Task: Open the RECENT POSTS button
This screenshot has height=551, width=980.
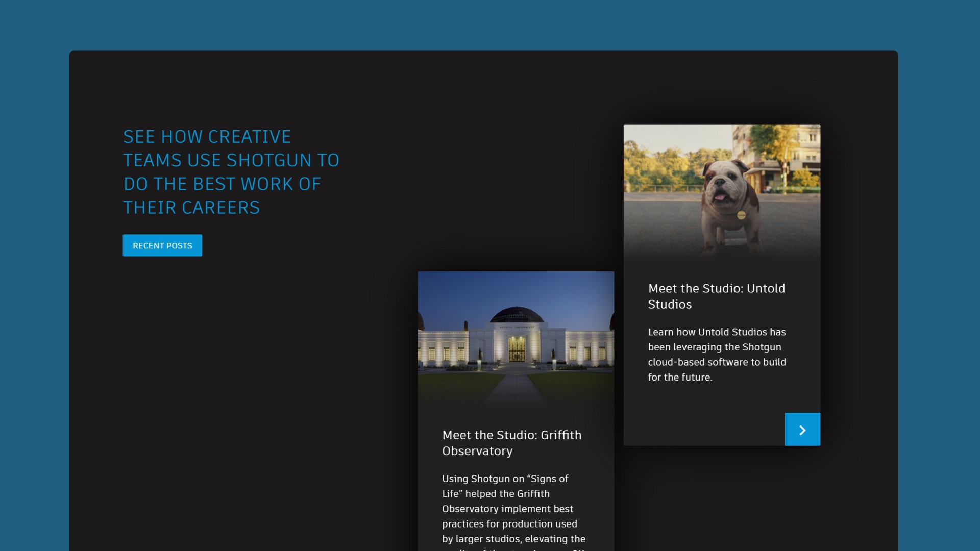Action: coord(162,245)
